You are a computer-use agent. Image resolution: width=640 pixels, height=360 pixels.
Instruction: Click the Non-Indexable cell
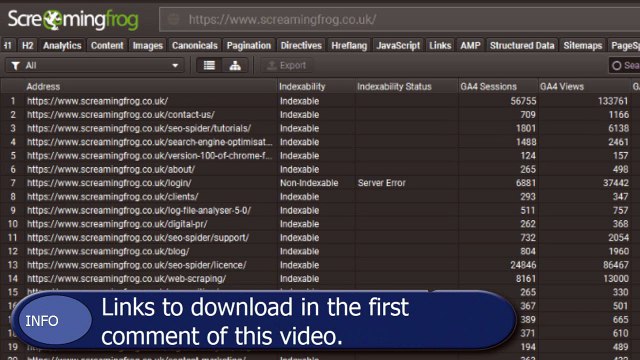click(x=309, y=183)
